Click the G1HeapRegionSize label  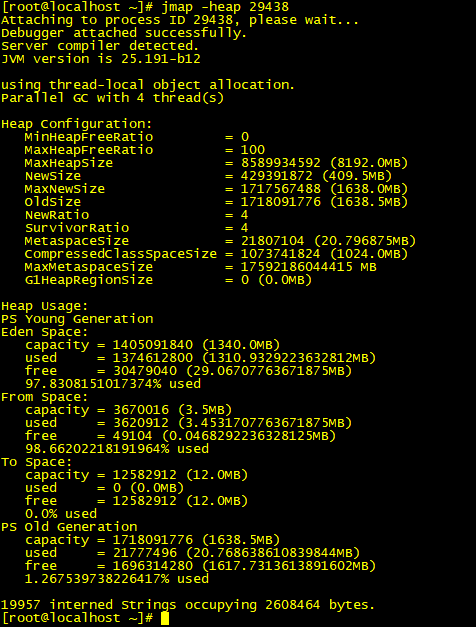(x=89, y=280)
